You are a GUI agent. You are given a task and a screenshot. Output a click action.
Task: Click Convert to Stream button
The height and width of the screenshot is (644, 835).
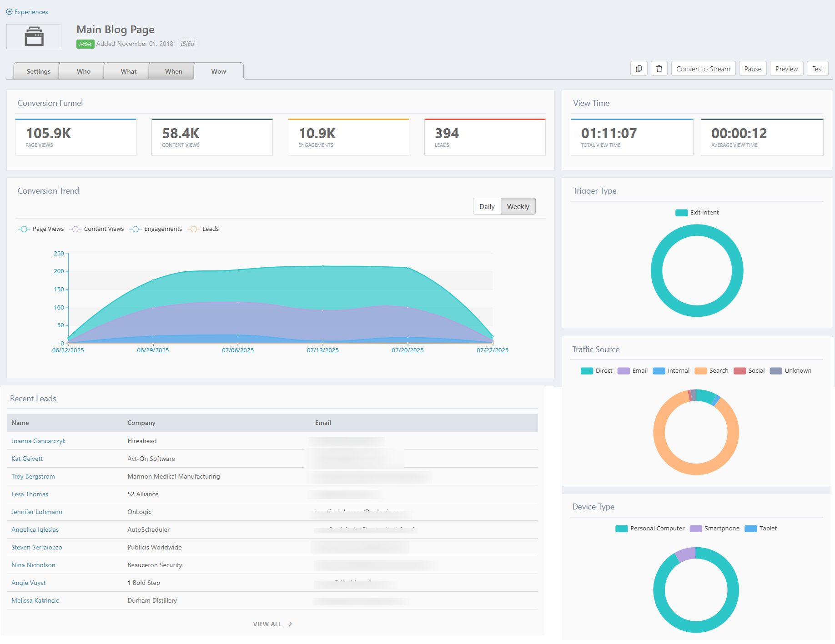pos(703,69)
